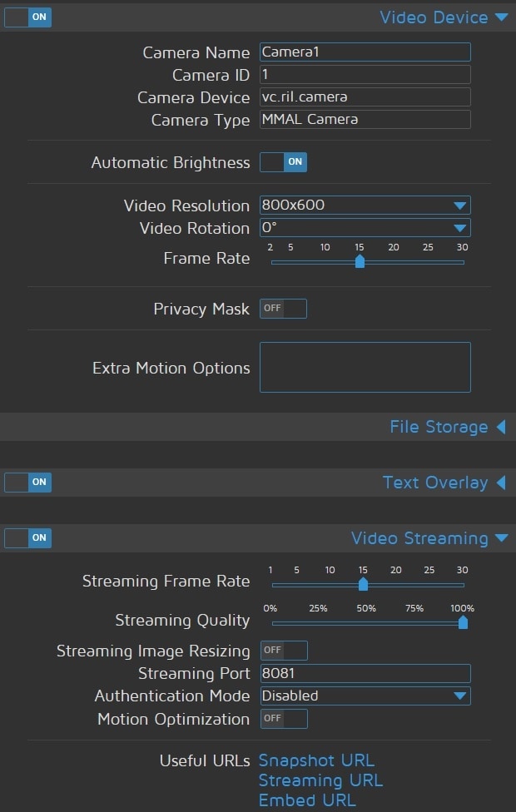Click the Embed URL link
516x812 pixels.
(x=307, y=800)
